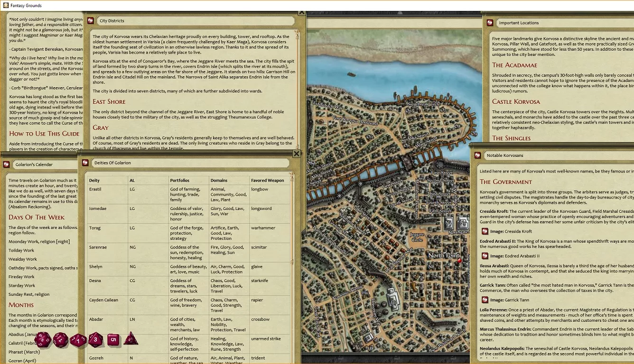634x364 pixels.
Task: Pick the d10 die
Action: point(78,340)
